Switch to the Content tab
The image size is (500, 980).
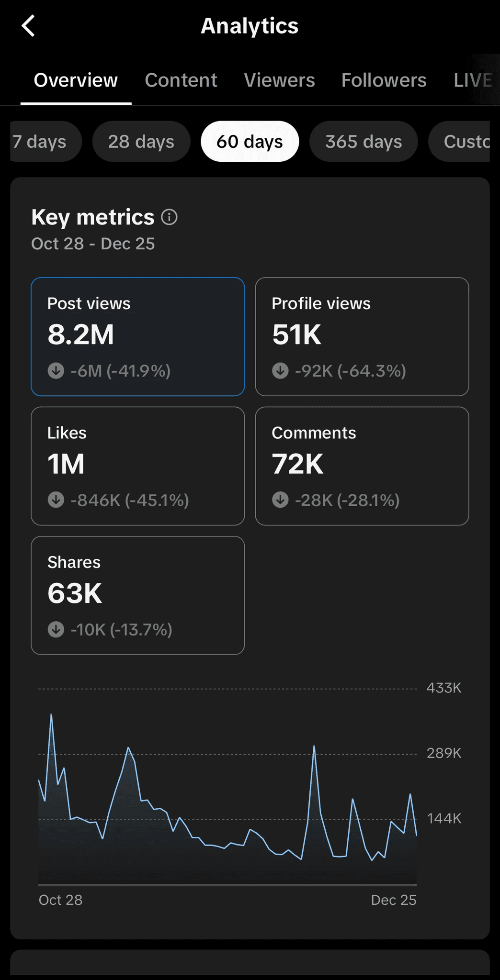[181, 80]
